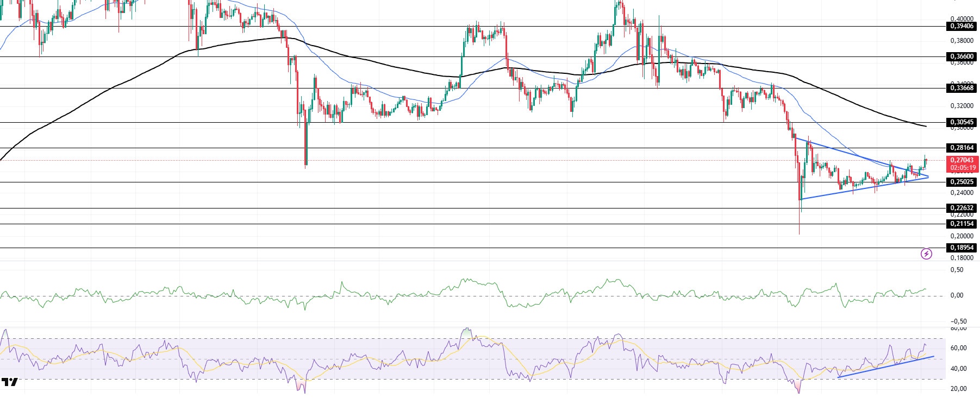Click the 60,00 RSI scale value
The height and width of the screenshot is (398, 980).
click(x=959, y=348)
